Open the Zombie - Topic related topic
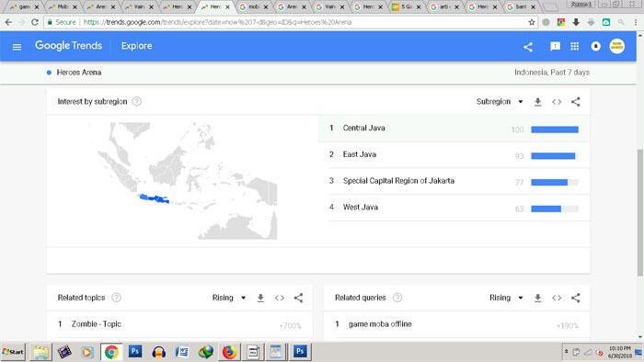 (x=96, y=324)
